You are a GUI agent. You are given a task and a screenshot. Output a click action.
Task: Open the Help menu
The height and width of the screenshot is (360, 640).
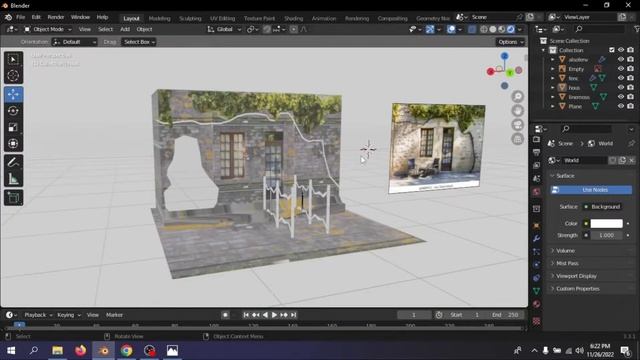point(102,17)
